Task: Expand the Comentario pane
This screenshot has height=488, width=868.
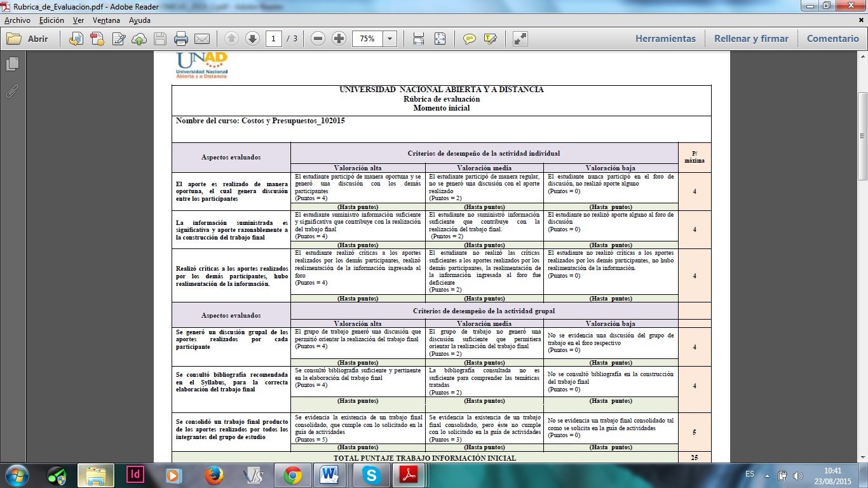Action: 832,39
